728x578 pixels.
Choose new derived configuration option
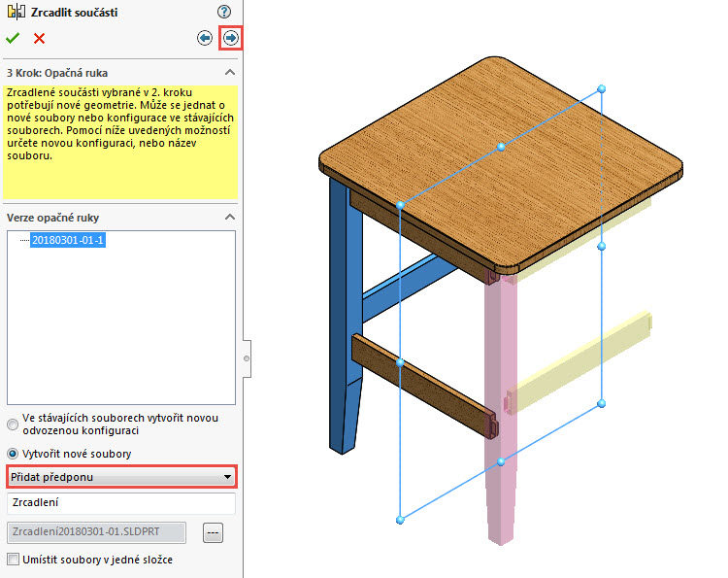[x=13, y=425]
